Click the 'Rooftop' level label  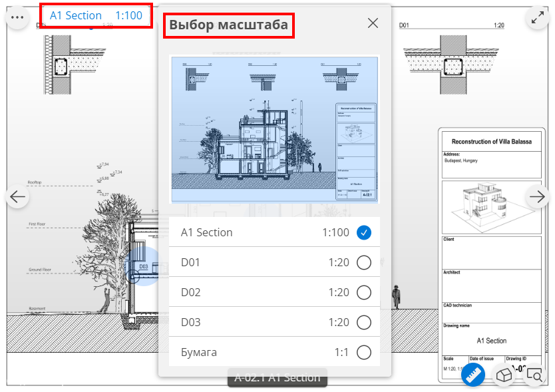click(35, 182)
